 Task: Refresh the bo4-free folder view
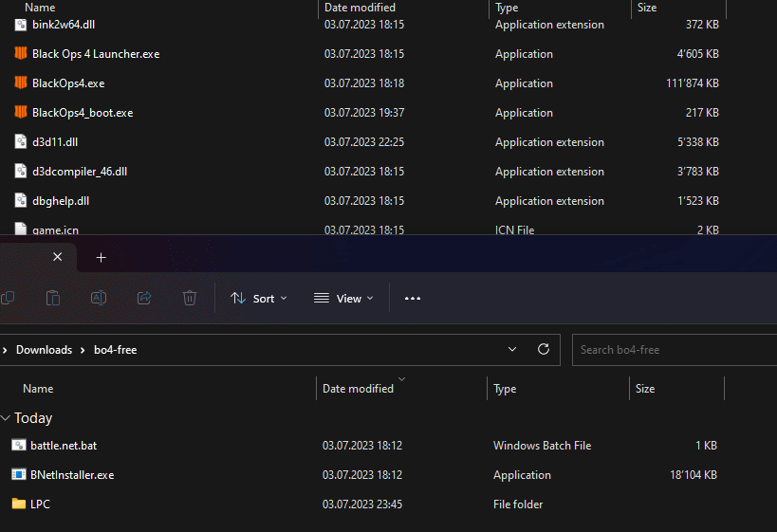tap(544, 349)
